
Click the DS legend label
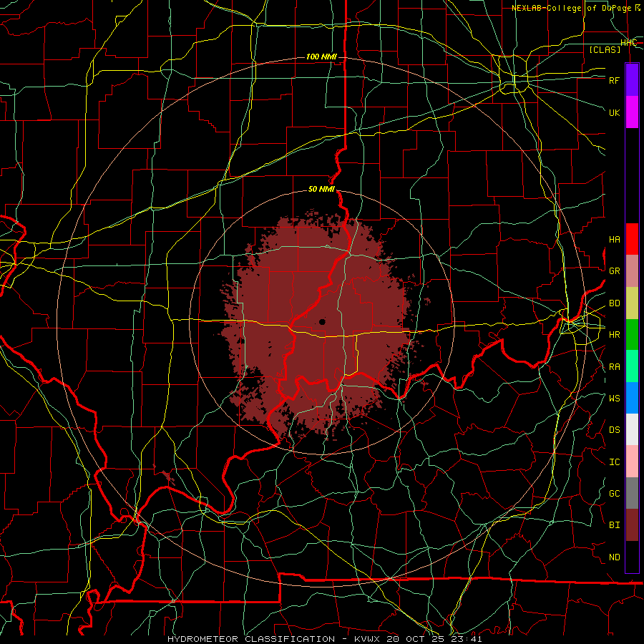point(614,430)
